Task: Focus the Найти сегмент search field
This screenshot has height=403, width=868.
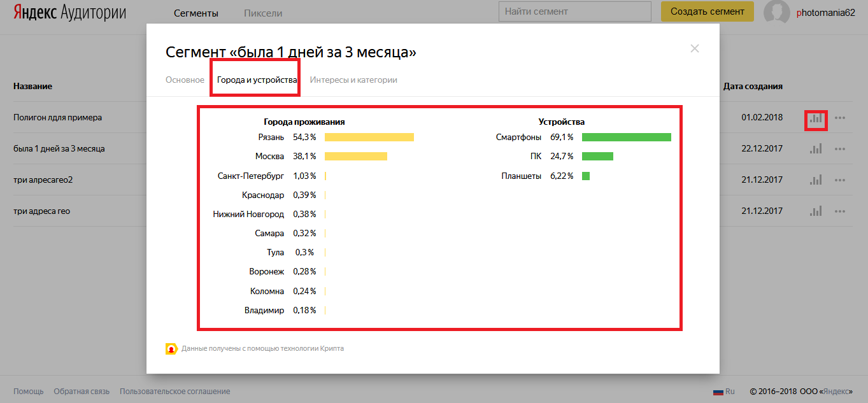Action: coord(575,11)
